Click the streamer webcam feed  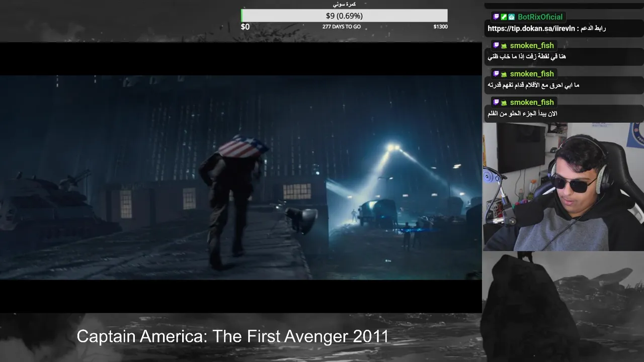tap(563, 187)
